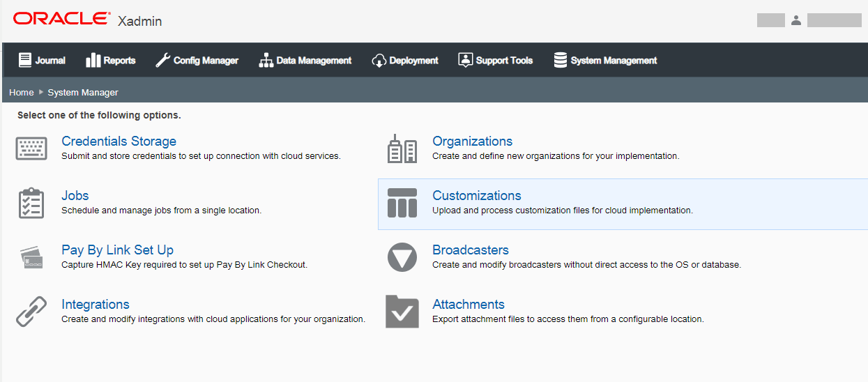Click the Reports bar chart icon
This screenshot has height=382, width=868.
click(x=93, y=60)
